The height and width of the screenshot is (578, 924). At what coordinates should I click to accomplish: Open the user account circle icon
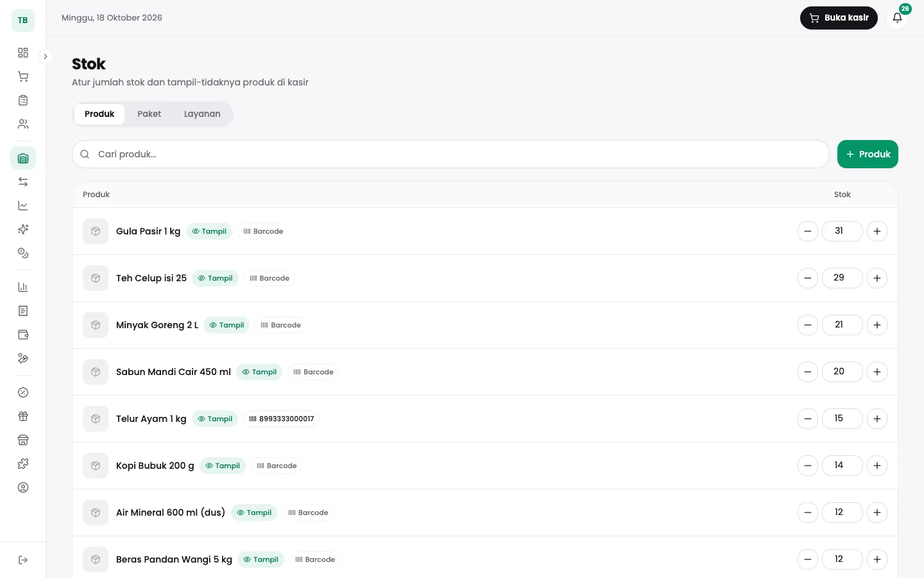coord(23,487)
